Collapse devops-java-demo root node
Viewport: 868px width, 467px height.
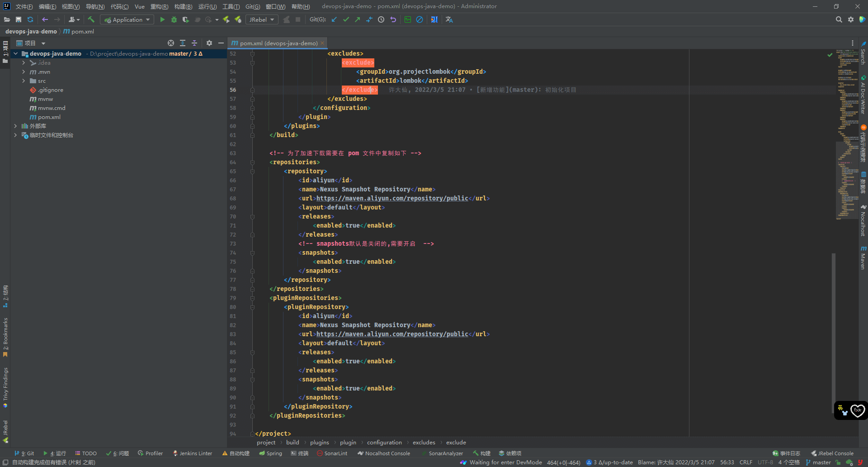pyautogui.click(x=16, y=53)
